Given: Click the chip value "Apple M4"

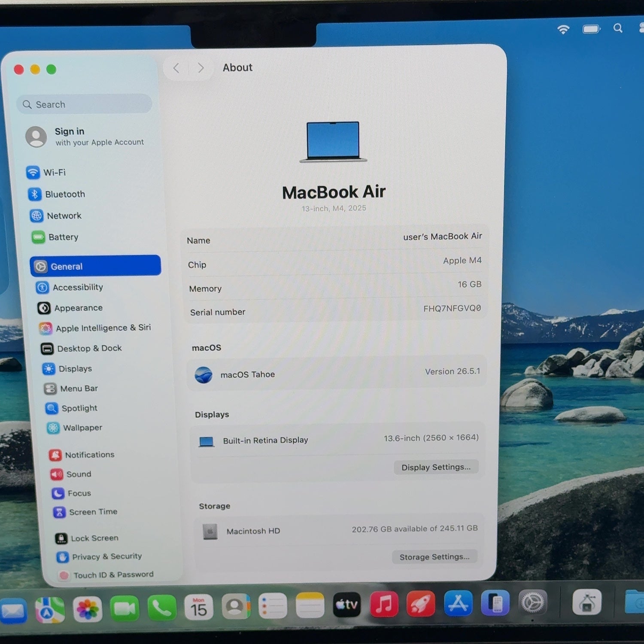Looking at the screenshot, I should point(462,261).
